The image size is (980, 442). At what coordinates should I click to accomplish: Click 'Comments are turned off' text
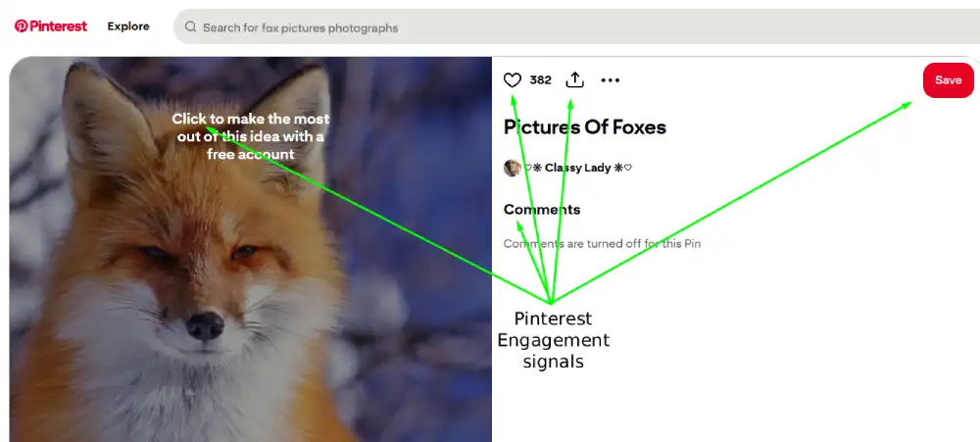(x=602, y=244)
